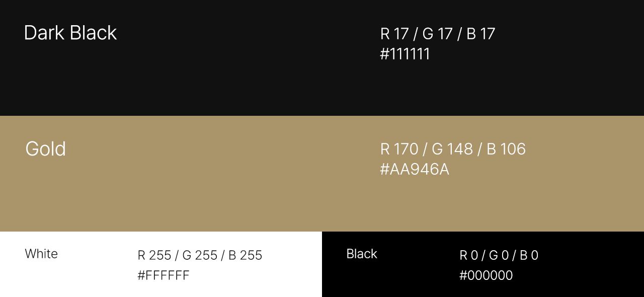
Task: Select the Gold color swatch
Action: pos(322,174)
